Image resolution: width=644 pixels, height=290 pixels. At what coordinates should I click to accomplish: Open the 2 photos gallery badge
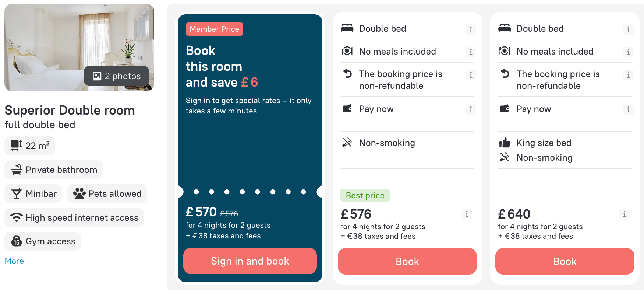pyautogui.click(x=116, y=76)
